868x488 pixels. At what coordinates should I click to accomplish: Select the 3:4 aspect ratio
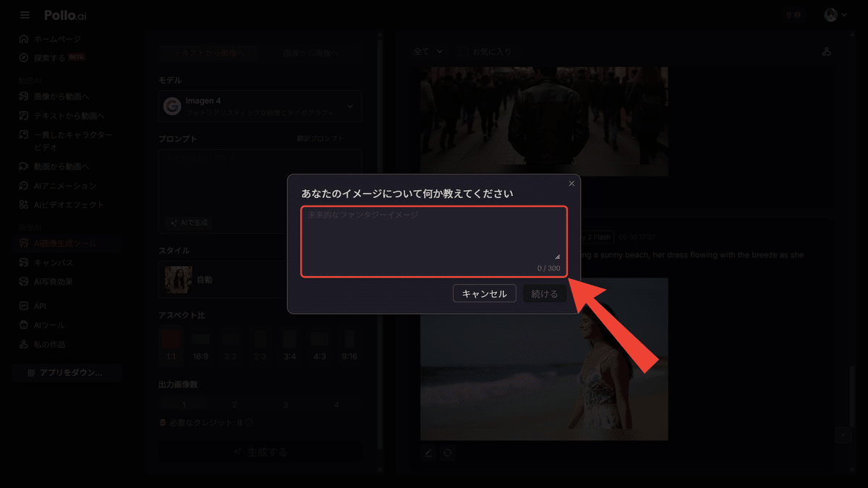[289, 345]
